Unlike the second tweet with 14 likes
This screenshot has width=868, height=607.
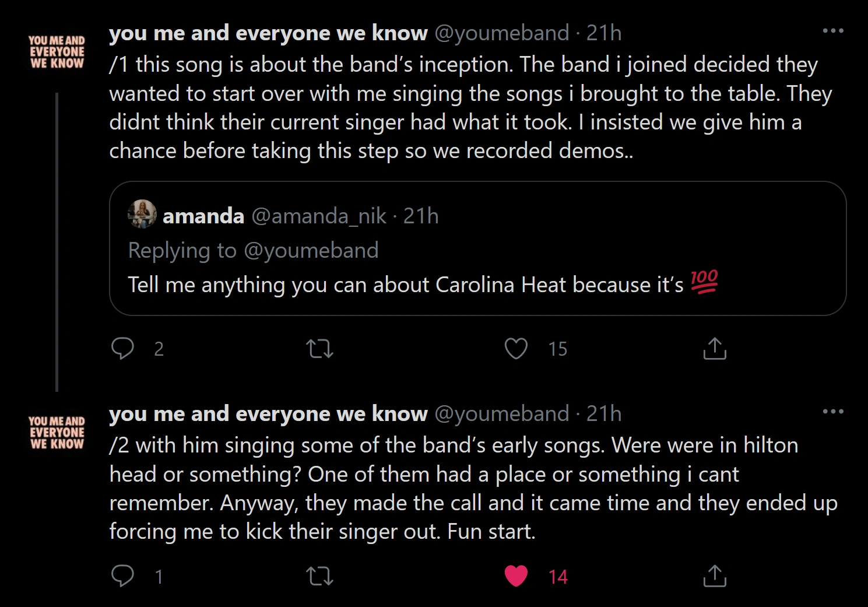pos(516,576)
